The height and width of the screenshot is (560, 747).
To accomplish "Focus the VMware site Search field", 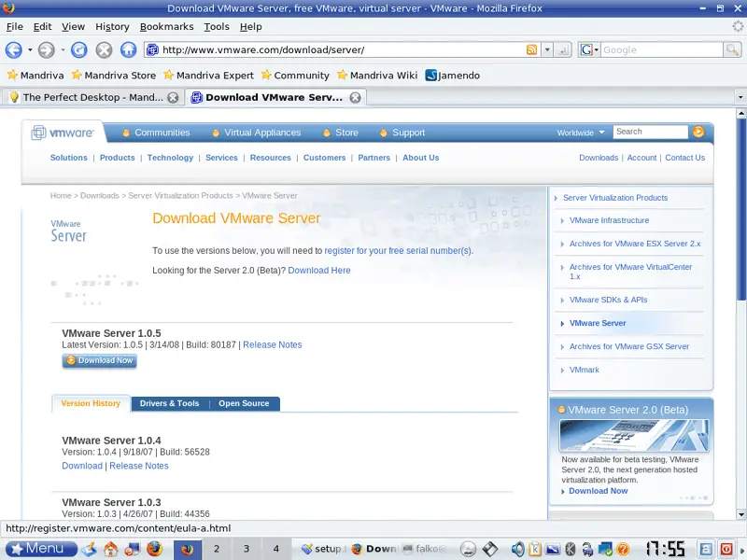I will tap(651, 132).
